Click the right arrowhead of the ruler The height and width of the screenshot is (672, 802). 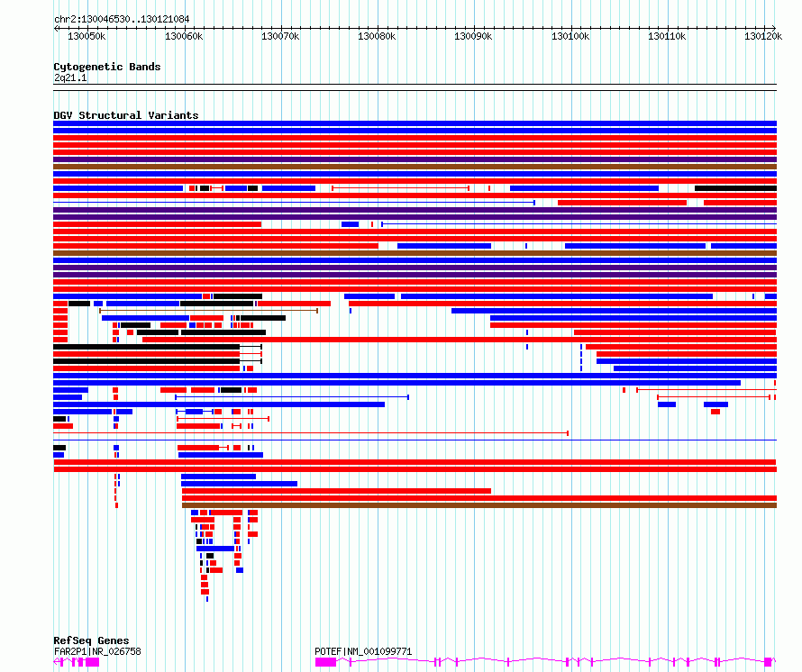pyautogui.click(x=774, y=28)
